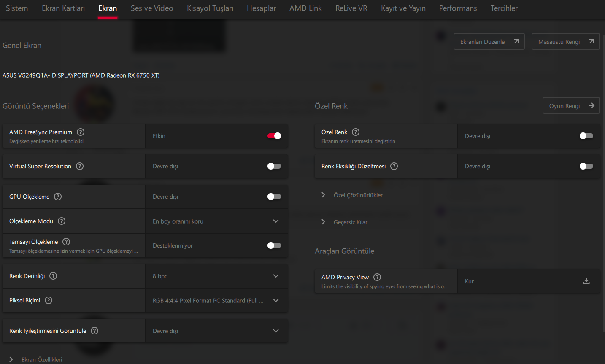Screen dimensions: 605x364
Task: Select the ReLive VR tab
Action: (x=351, y=8)
